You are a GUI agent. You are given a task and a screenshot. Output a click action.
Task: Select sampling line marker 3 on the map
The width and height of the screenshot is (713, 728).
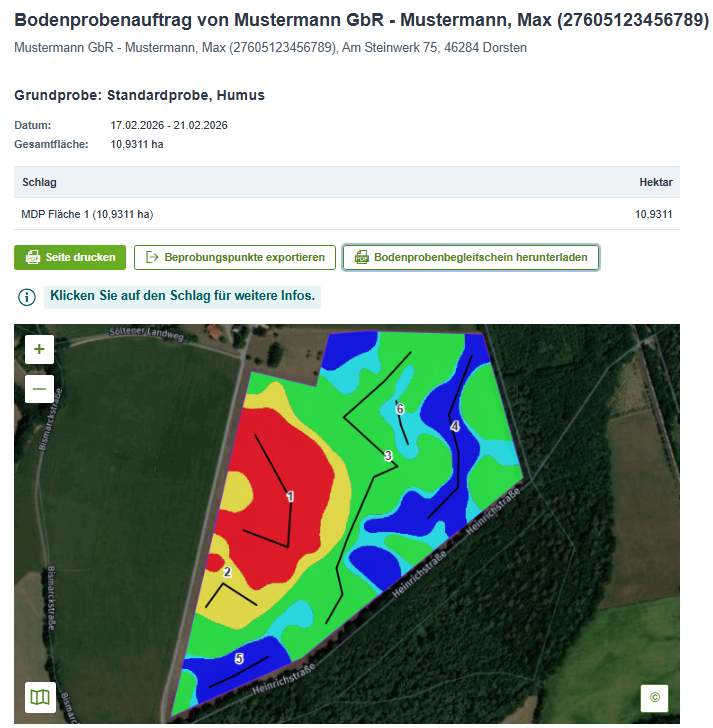pos(388,456)
